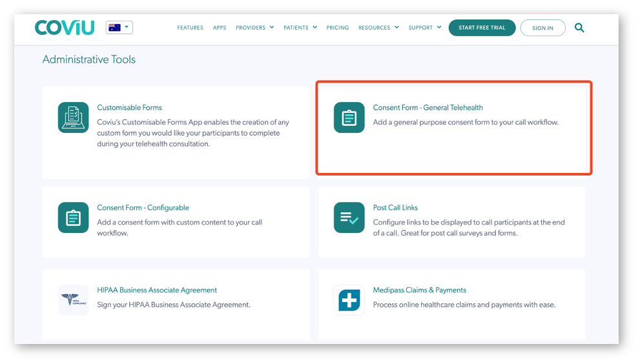Open HIPAA Business Associate Agreement link

[x=157, y=290]
